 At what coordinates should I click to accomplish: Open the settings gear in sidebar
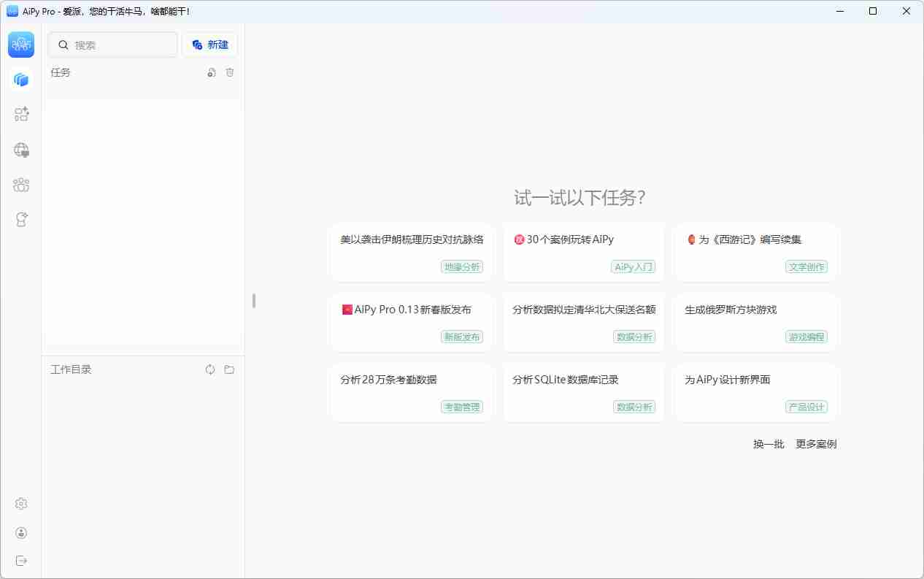(x=21, y=504)
